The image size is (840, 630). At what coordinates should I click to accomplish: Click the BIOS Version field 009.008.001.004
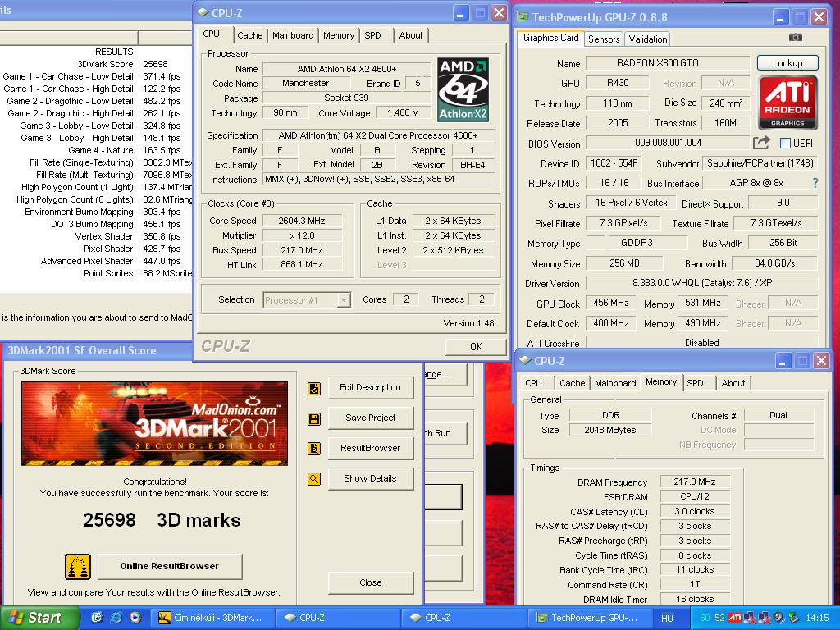(x=668, y=143)
